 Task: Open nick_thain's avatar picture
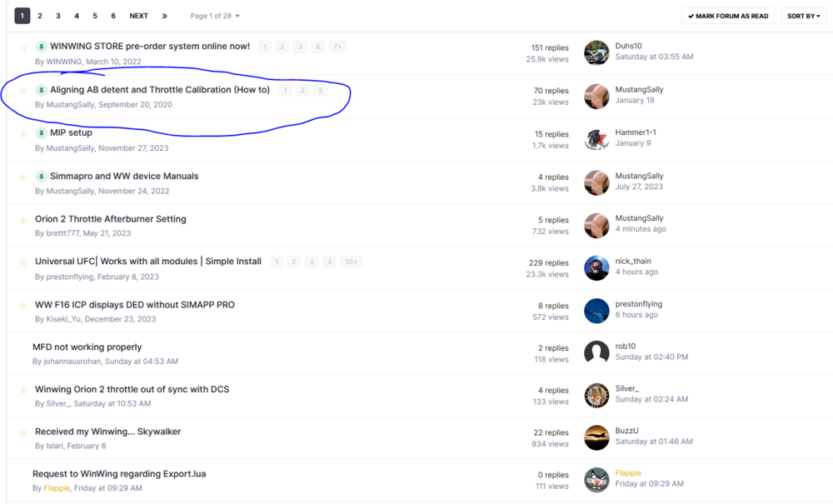596,267
